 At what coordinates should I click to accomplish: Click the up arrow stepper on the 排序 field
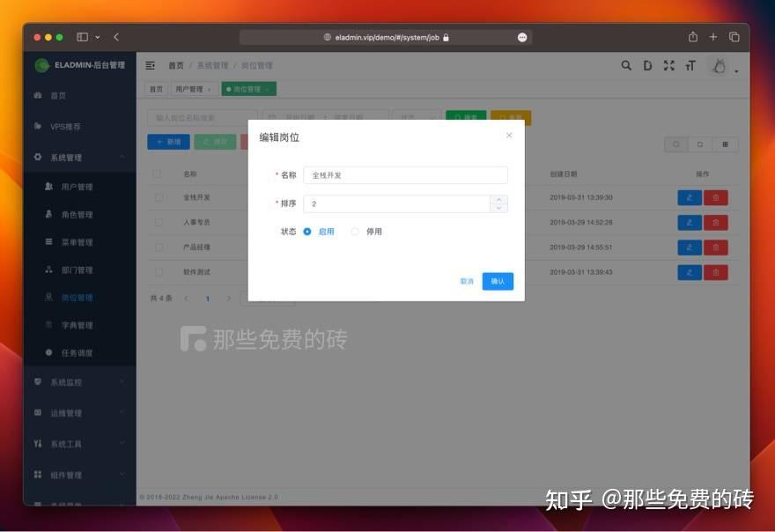tap(499, 199)
